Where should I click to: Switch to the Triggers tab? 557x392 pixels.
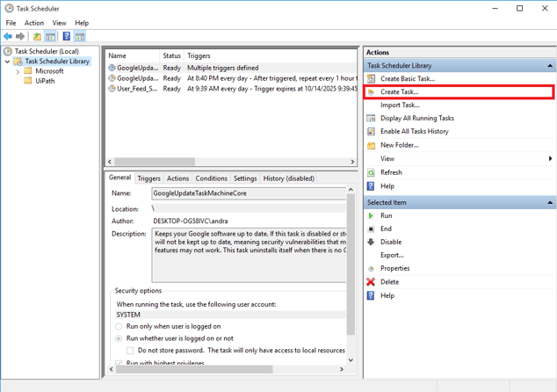[148, 178]
